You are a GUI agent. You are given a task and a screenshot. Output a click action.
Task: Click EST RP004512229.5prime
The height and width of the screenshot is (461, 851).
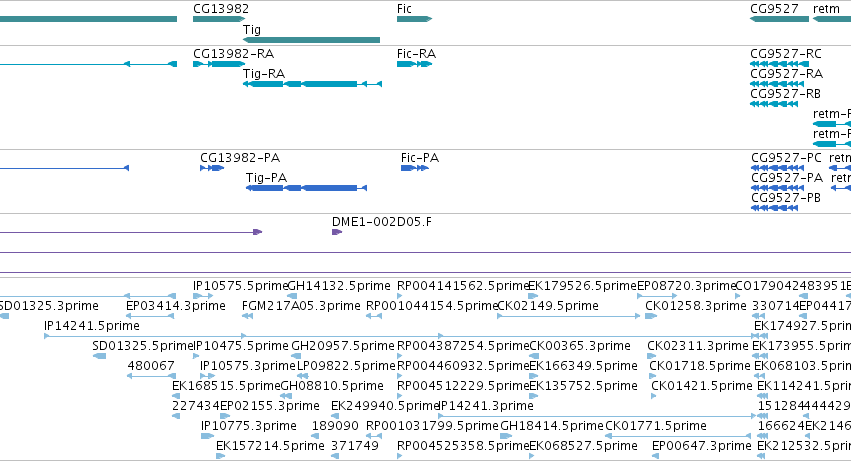[x=463, y=387]
